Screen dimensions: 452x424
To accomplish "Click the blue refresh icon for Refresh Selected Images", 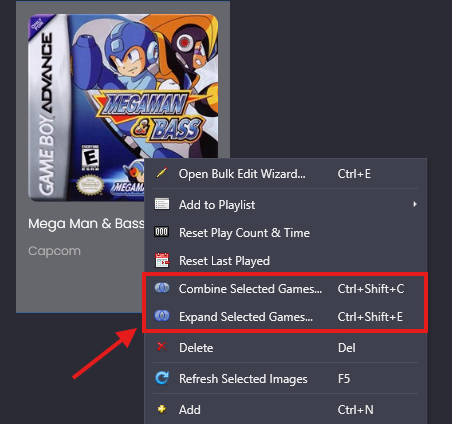I will [x=162, y=378].
